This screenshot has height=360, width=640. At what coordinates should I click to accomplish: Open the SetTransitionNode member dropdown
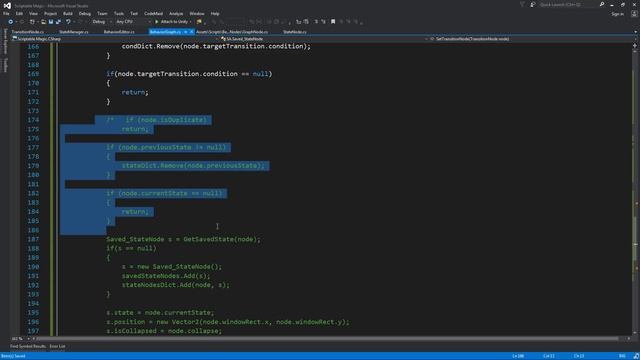tap(533, 39)
